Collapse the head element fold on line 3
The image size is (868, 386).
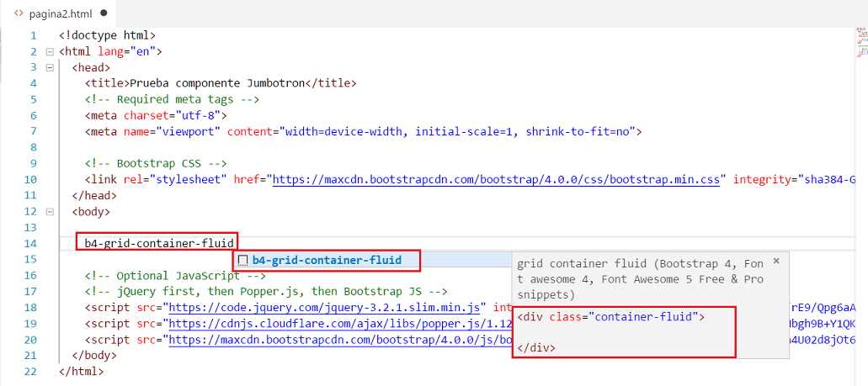(x=50, y=67)
